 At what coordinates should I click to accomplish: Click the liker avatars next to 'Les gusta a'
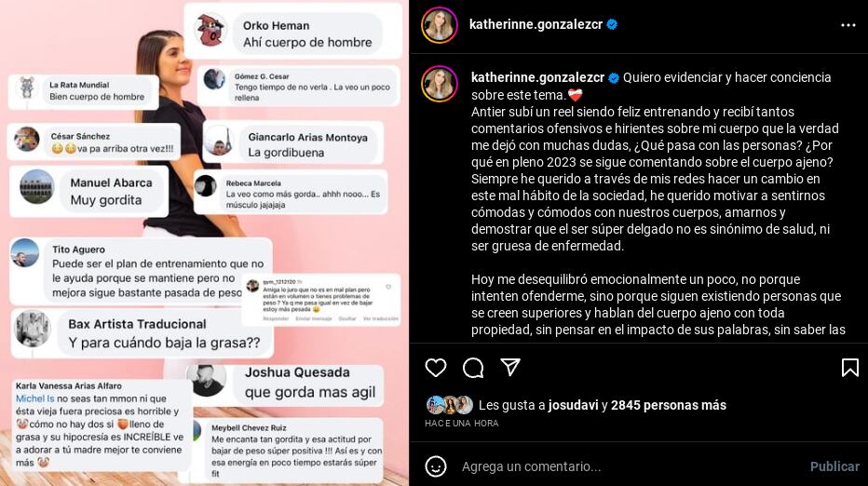(450, 405)
